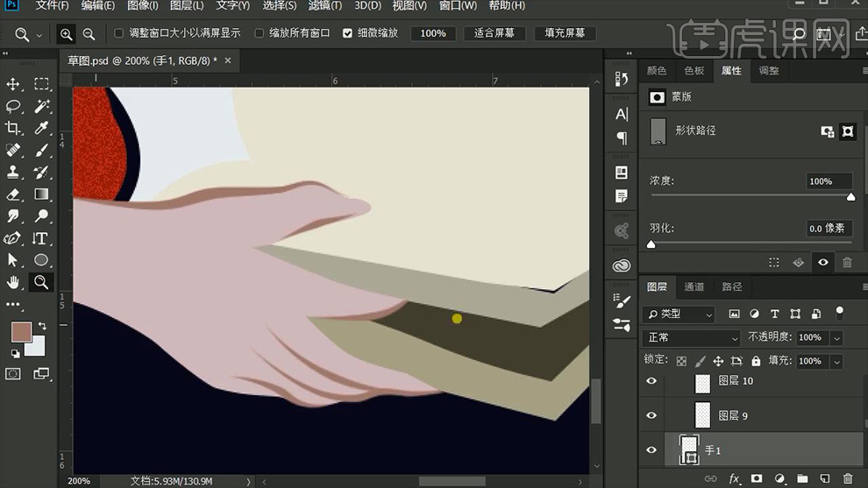Open the Zoom tool preset picker arrow
Image resolution: width=868 pixels, height=488 pixels.
coord(39,35)
